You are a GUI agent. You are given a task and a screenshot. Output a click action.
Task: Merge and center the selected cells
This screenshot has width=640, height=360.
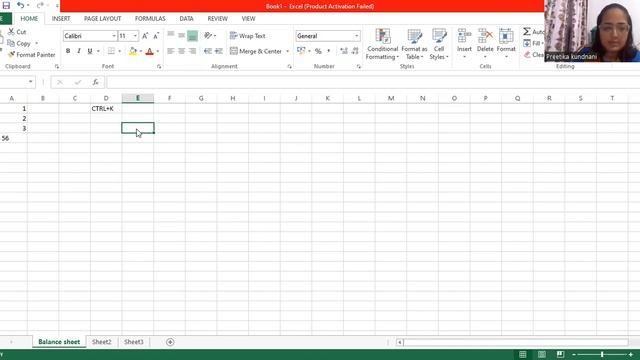(256, 51)
